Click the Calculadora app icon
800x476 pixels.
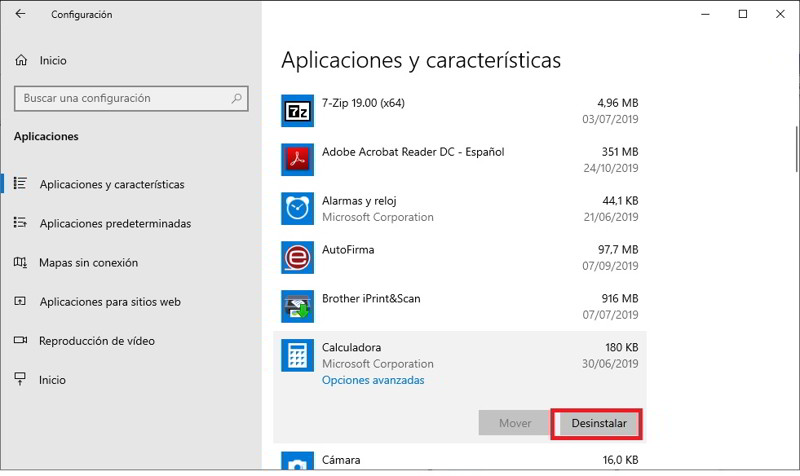click(298, 355)
